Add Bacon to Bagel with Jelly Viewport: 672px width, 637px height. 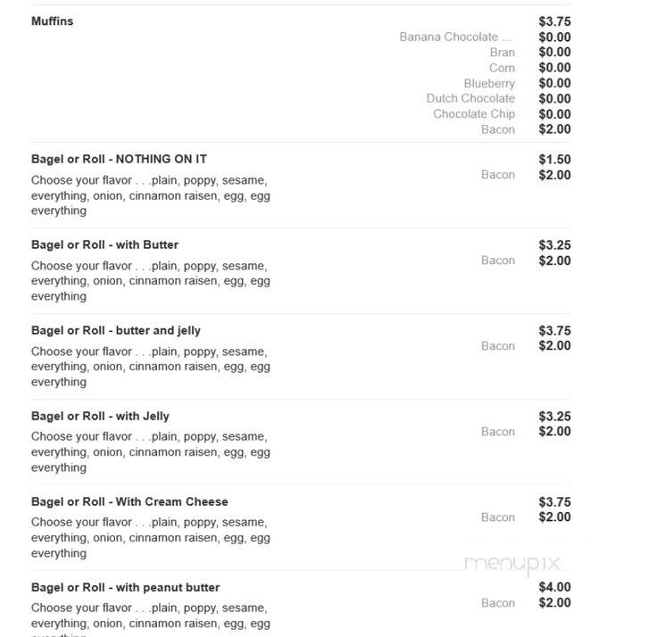(498, 432)
